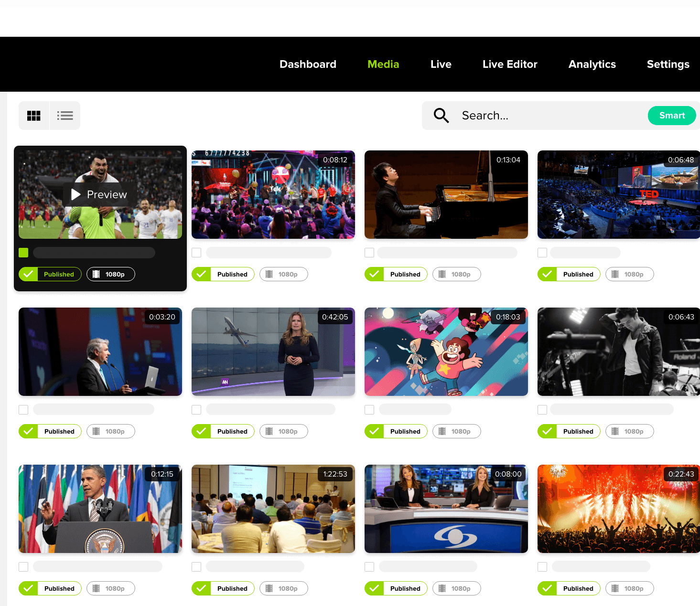This screenshot has width=700, height=606.
Task: Switch to grid view layout
Action: [34, 116]
